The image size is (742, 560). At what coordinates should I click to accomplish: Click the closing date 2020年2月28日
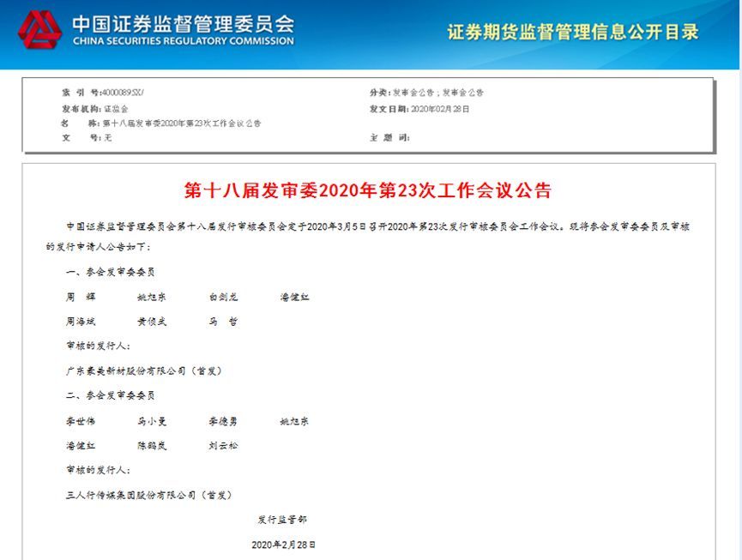pyautogui.click(x=283, y=545)
